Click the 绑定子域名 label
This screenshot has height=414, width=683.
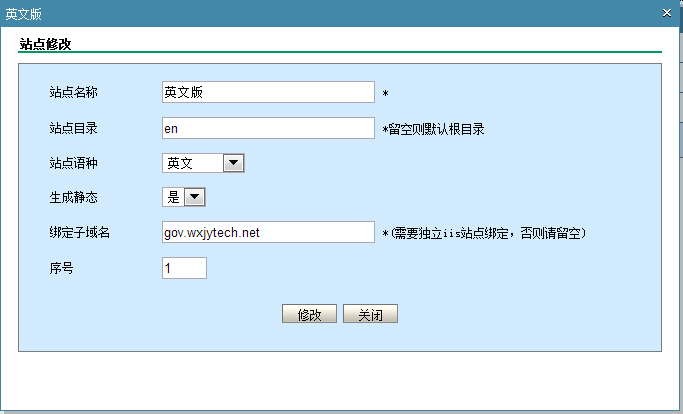tap(79, 233)
